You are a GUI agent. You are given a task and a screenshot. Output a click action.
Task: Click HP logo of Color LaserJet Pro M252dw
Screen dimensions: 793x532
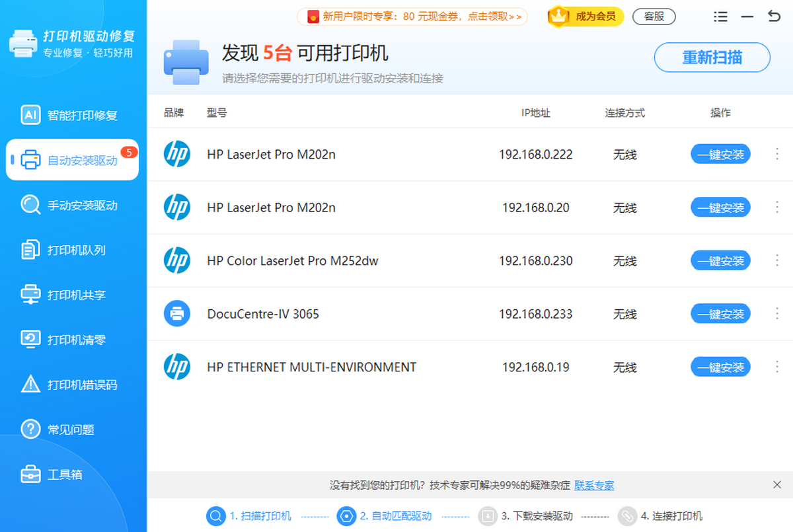tap(177, 260)
